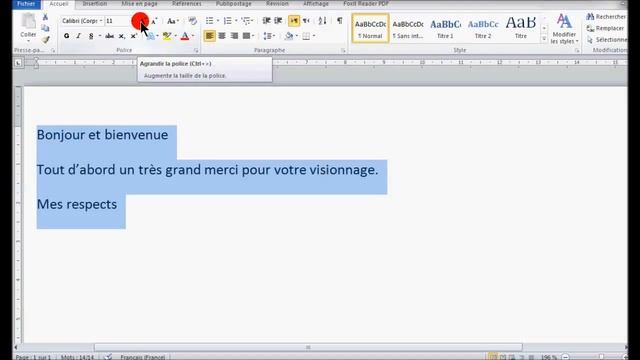640x360 pixels.
Task: Open the Aa change case button
Action: point(173,21)
